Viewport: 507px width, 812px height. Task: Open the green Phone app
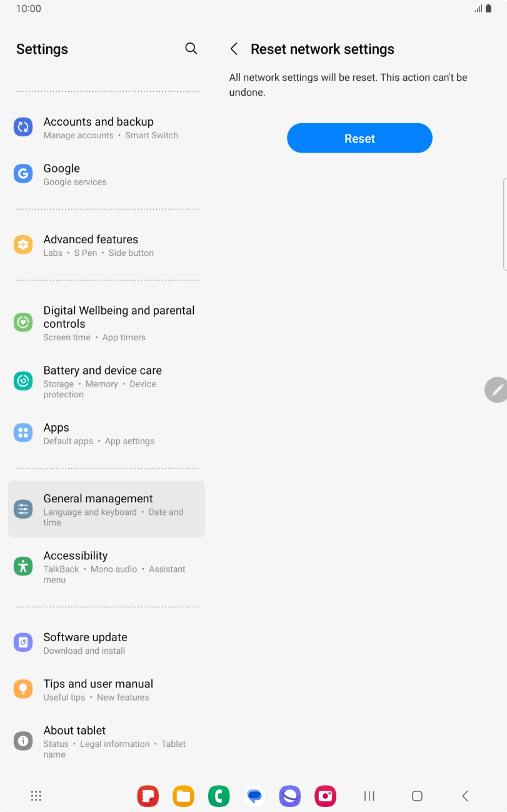coord(219,796)
